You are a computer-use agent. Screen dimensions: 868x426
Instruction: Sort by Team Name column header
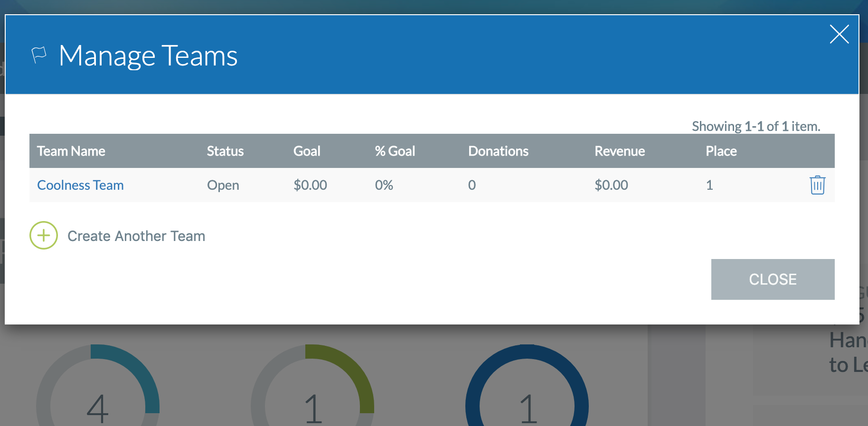(x=71, y=151)
